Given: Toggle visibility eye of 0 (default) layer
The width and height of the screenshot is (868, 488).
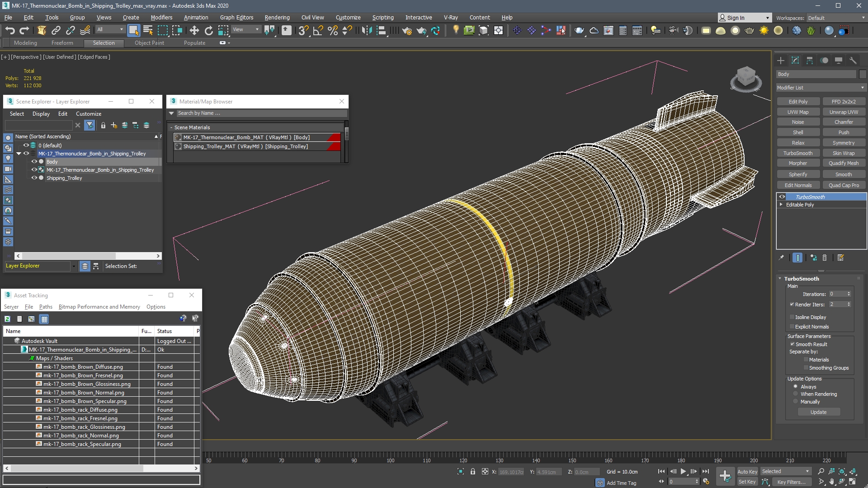Looking at the screenshot, I should (26, 145).
